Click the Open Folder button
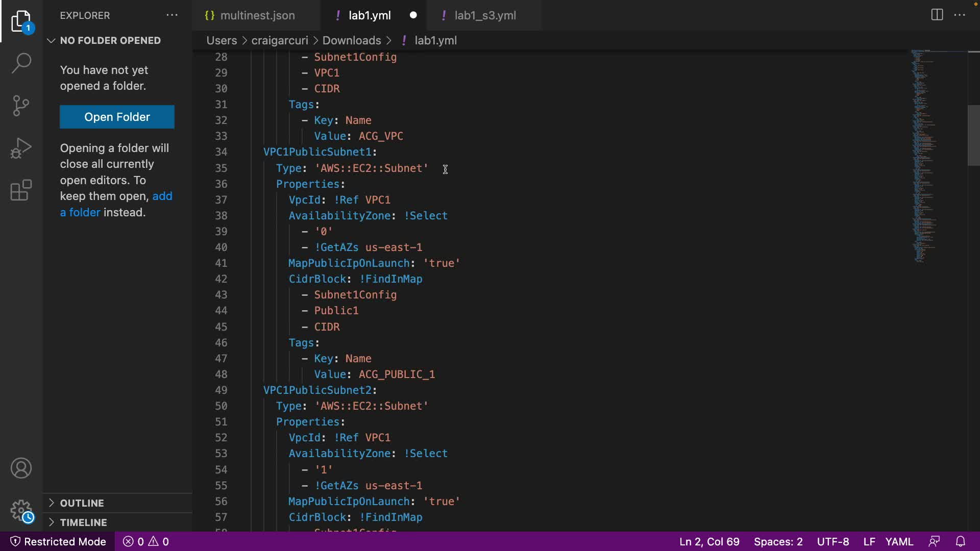Viewport: 980px width, 551px height. pos(117,117)
